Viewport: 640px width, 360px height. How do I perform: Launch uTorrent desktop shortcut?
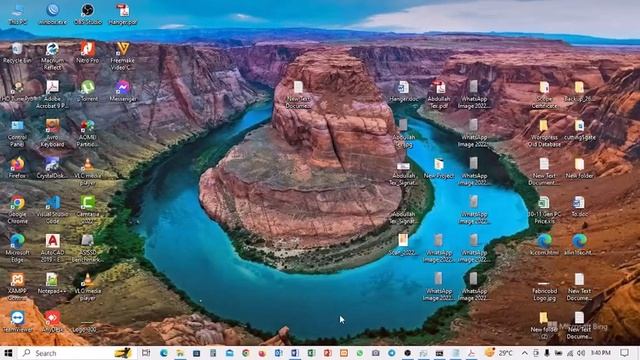pos(88,91)
